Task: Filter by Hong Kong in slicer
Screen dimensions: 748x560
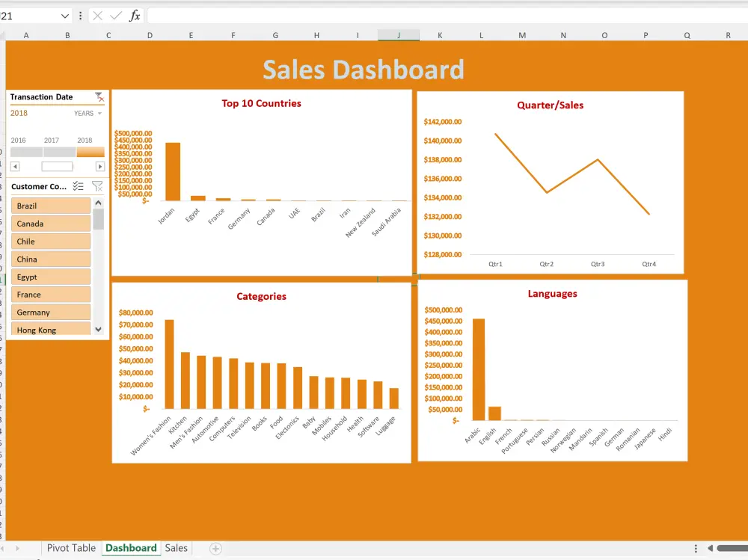Action: tap(51, 329)
